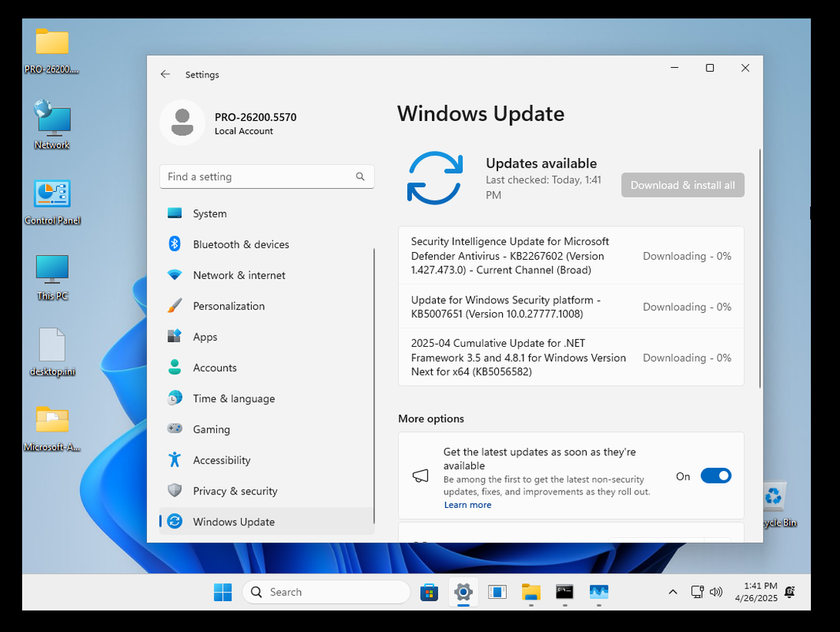Viewport: 840px width, 632px height.
Task: Select Personalization in the sidebar
Action: (266, 306)
